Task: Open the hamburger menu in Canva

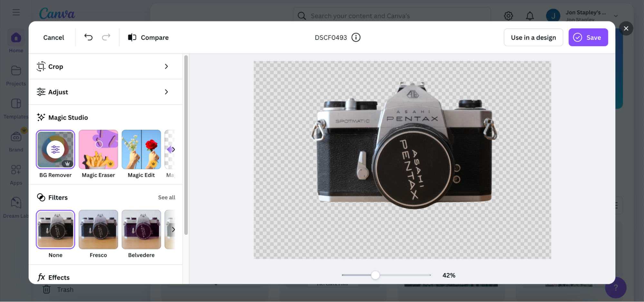Action: [16, 12]
